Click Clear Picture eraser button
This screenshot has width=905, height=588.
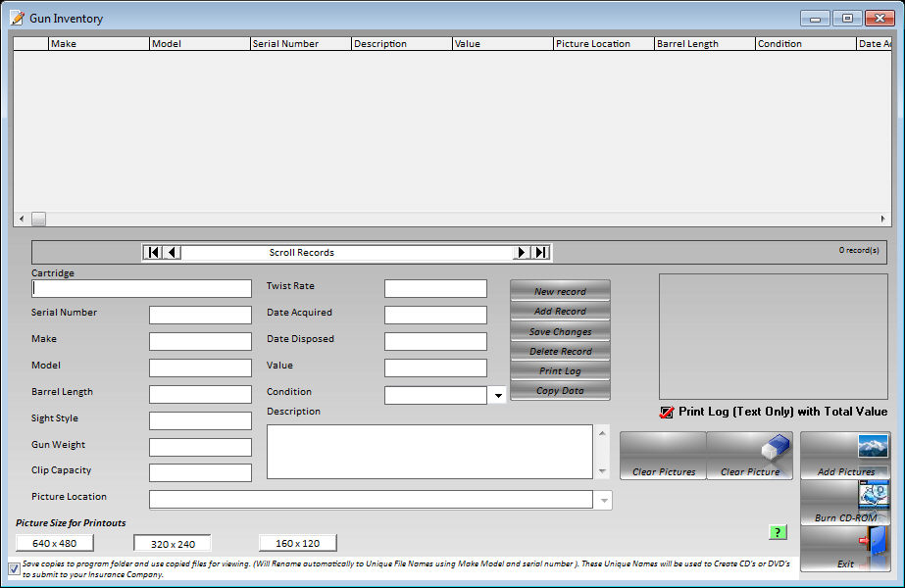[x=749, y=456]
